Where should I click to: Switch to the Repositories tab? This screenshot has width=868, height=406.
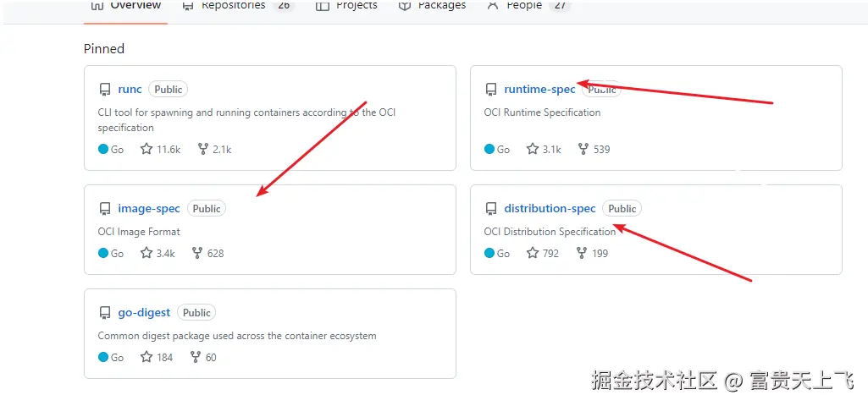(239, 6)
